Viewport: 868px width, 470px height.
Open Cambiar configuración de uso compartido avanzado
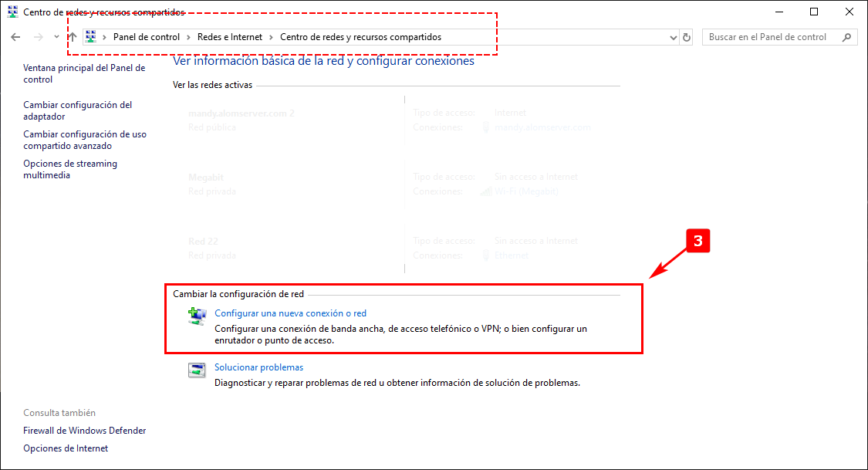pyautogui.click(x=84, y=140)
